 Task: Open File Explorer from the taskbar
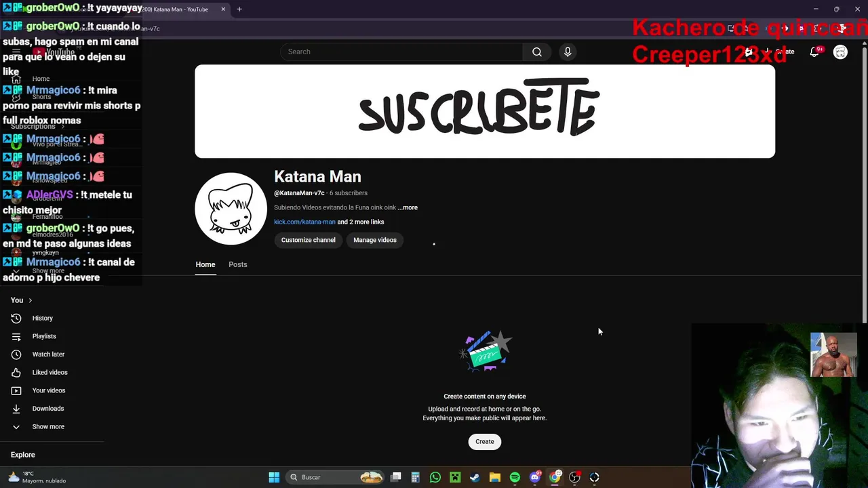[x=494, y=477]
